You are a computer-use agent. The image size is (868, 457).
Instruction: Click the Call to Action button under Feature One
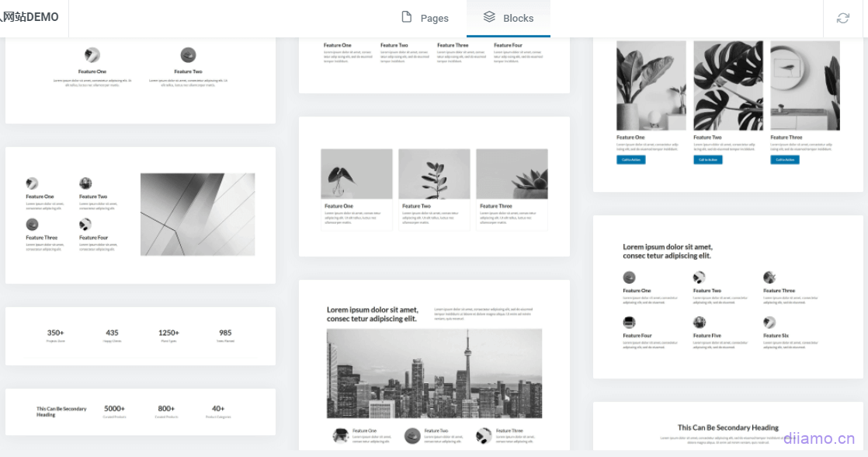[630, 160]
